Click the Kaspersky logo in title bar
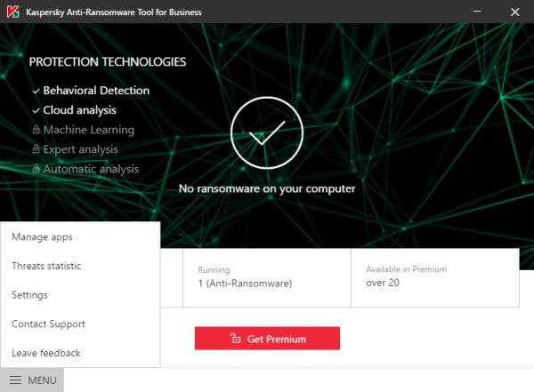Image resolution: width=534 pixels, height=392 pixels. tap(13, 12)
